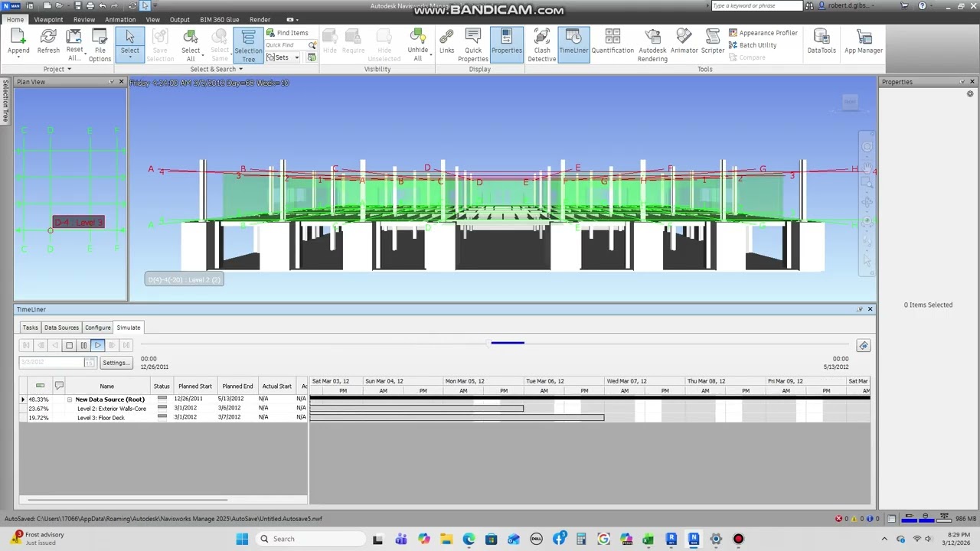Open the Output ribbon tab
Screen dimensions: 980x551
point(180,19)
